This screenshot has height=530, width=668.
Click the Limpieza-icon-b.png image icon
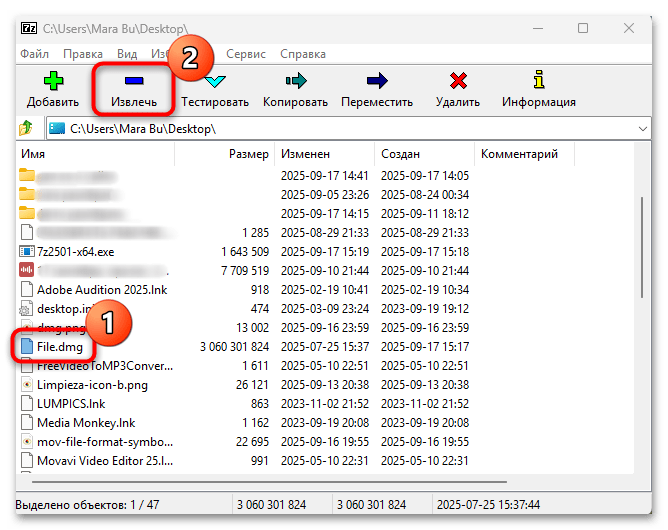pos(27,384)
